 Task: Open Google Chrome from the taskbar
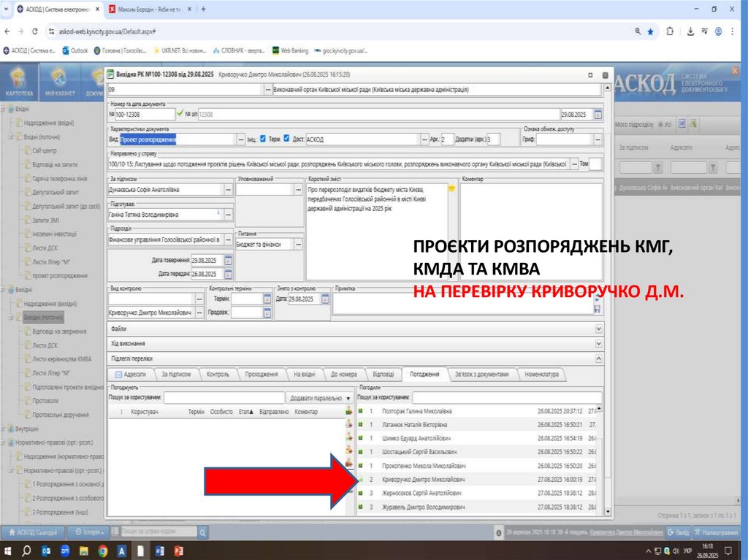tap(102, 551)
